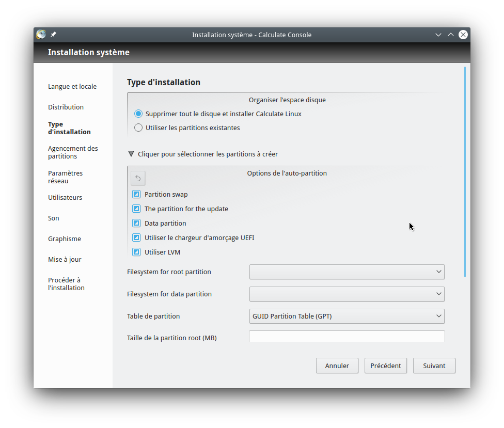The image size is (504, 428).
Task: Toggle 'Utiliser le chargeur d'amorçage UEFI' checkbox
Action: click(136, 237)
